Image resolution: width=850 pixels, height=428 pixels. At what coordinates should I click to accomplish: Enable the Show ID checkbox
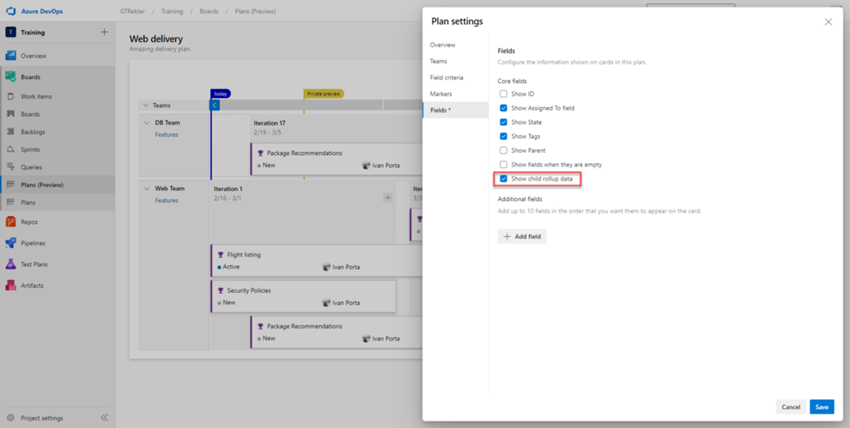click(x=503, y=94)
